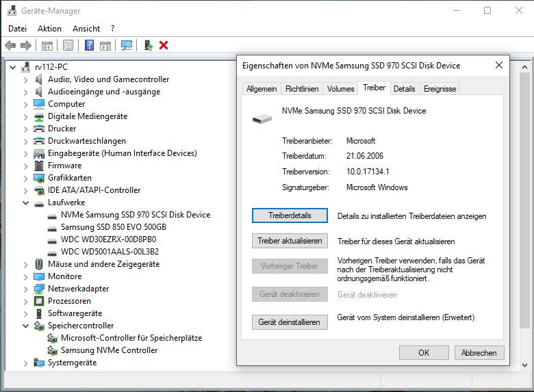534x392 pixels.
Task: Switch to the Richtlinien tab
Action: pos(302,89)
